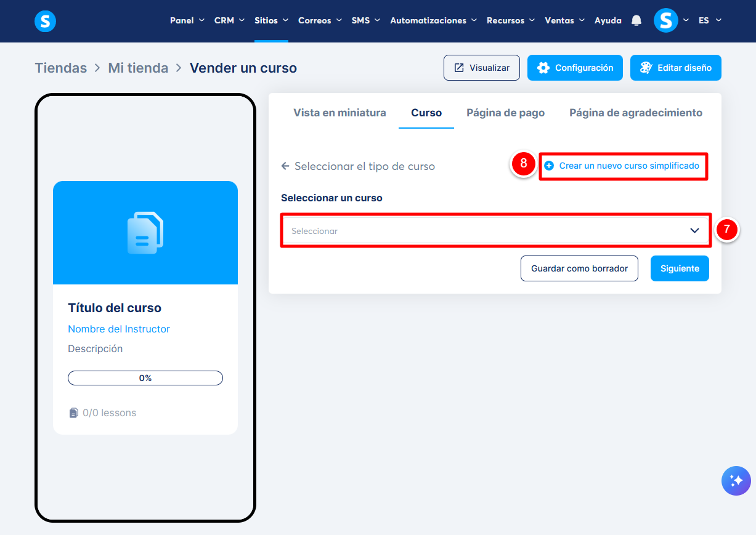756x535 pixels.
Task: Open Página de agradecimiento tab
Action: (x=636, y=113)
